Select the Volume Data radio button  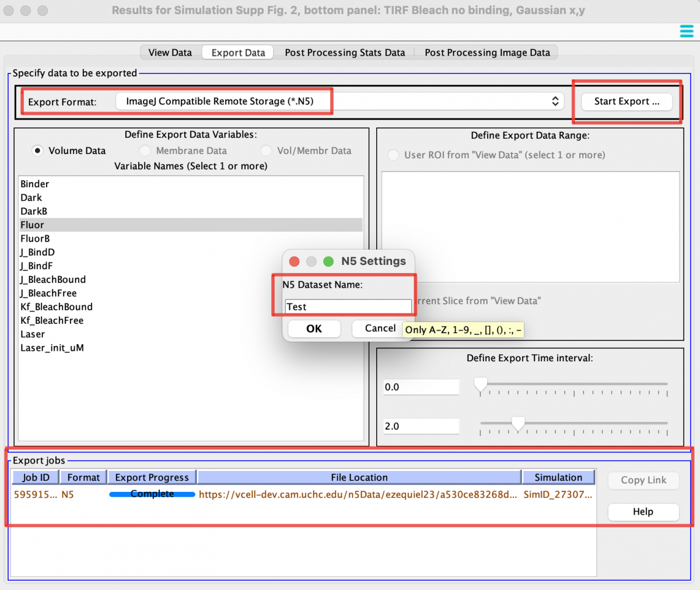click(37, 150)
